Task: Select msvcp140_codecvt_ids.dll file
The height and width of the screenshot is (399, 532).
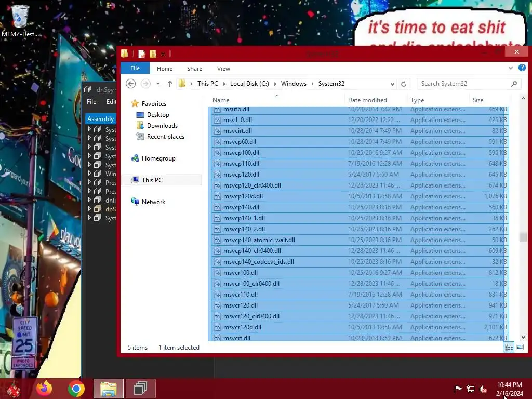Action: [360, 262]
